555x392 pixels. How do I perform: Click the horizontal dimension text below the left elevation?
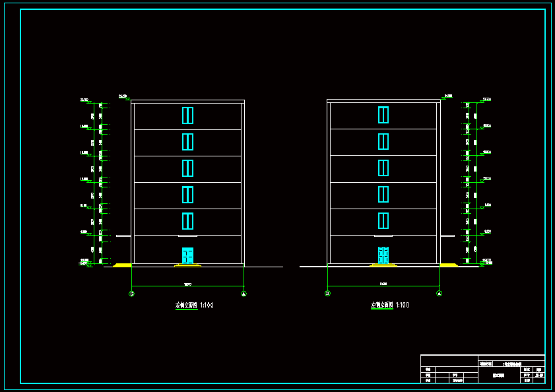(x=187, y=284)
